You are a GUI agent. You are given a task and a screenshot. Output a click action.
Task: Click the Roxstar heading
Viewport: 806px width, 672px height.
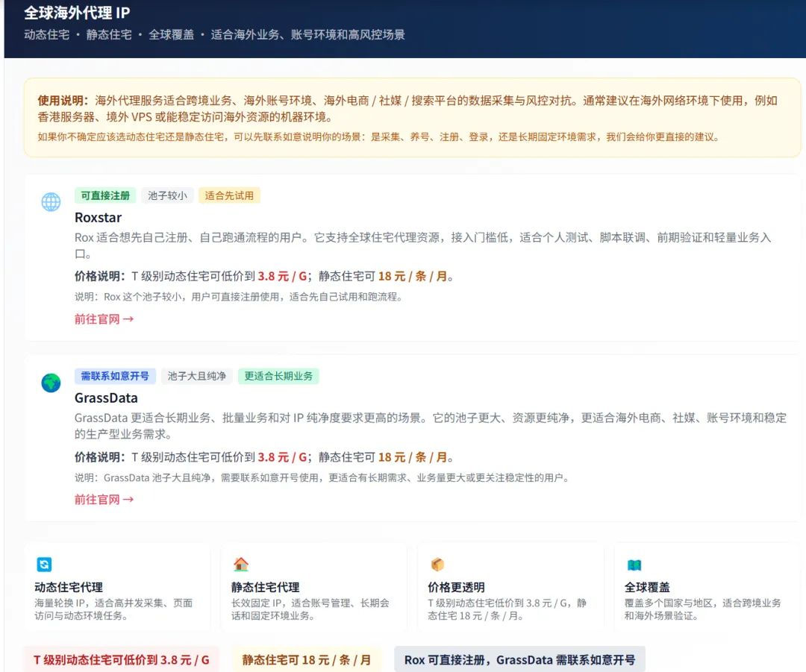(99, 217)
